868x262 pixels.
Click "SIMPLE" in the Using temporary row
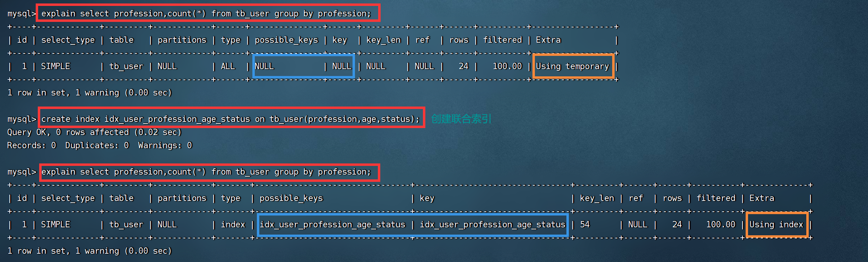(x=55, y=66)
